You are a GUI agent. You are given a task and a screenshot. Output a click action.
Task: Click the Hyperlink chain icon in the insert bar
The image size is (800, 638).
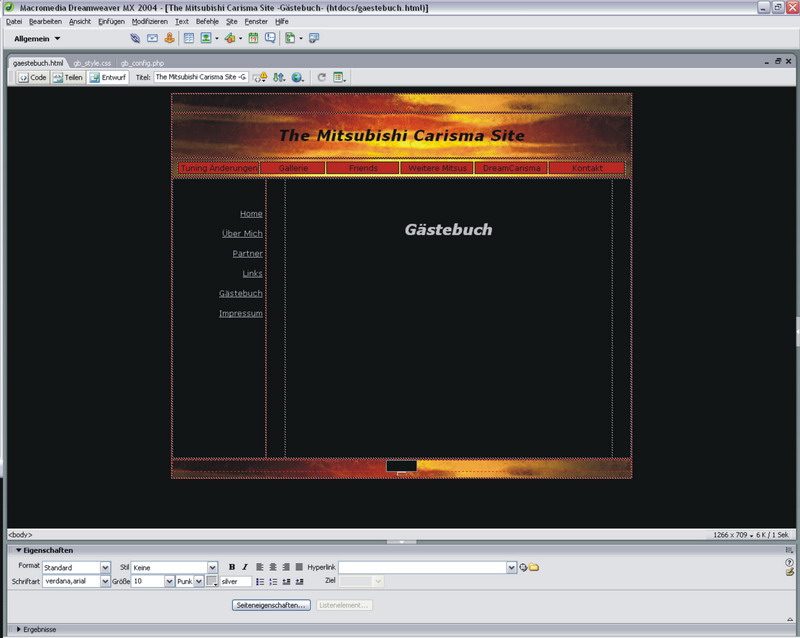point(135,38)
